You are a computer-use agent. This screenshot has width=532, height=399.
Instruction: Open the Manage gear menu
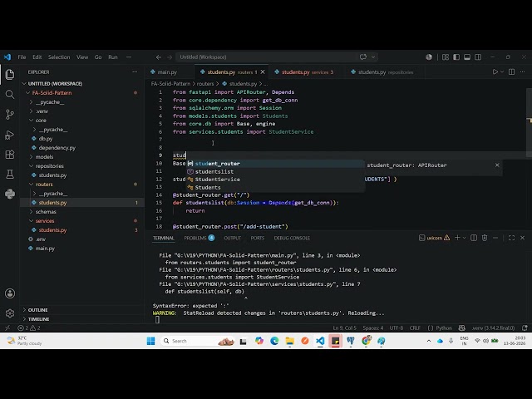pos(10,313)
